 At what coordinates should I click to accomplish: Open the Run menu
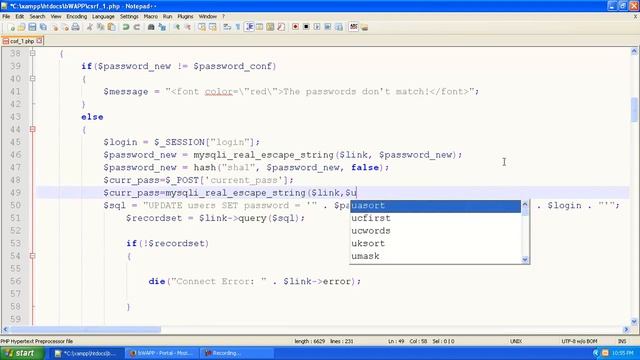tap(167, 16)
